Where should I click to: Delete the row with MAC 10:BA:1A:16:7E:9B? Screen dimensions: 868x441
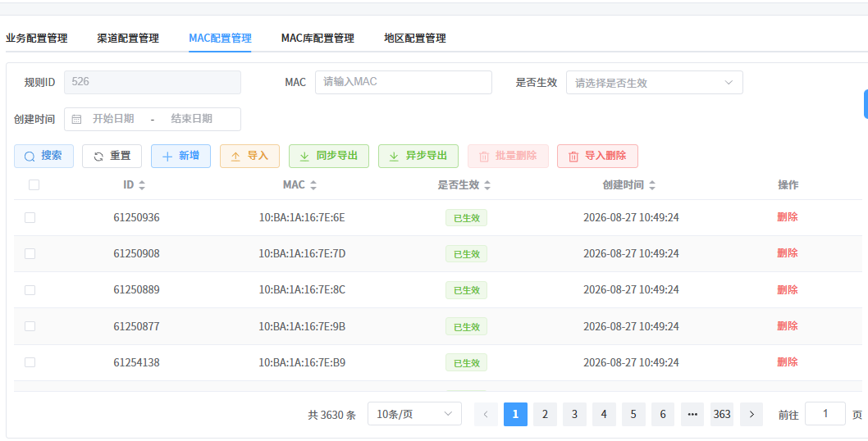click(x=787, y=325)
